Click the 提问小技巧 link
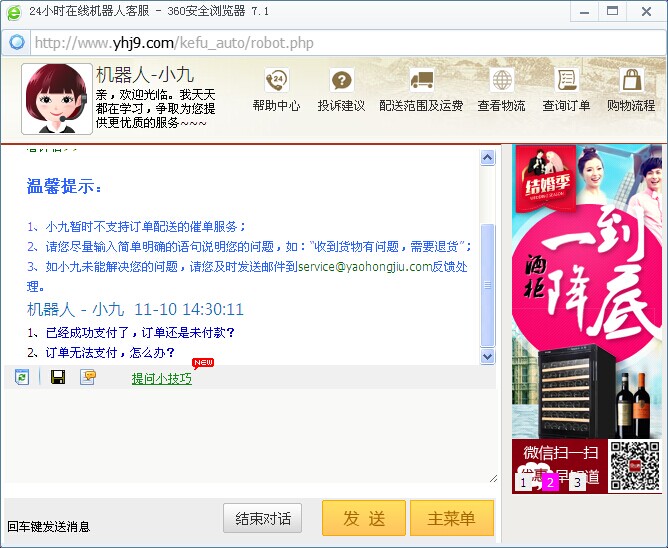668x548 pixels. [x=161, y=378]
